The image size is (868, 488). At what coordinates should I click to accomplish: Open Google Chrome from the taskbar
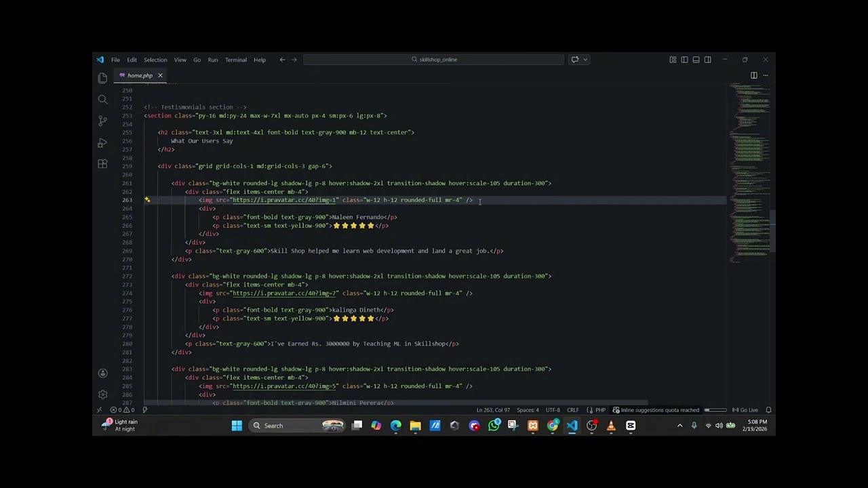pyautogui.click(x=553, y=426)
